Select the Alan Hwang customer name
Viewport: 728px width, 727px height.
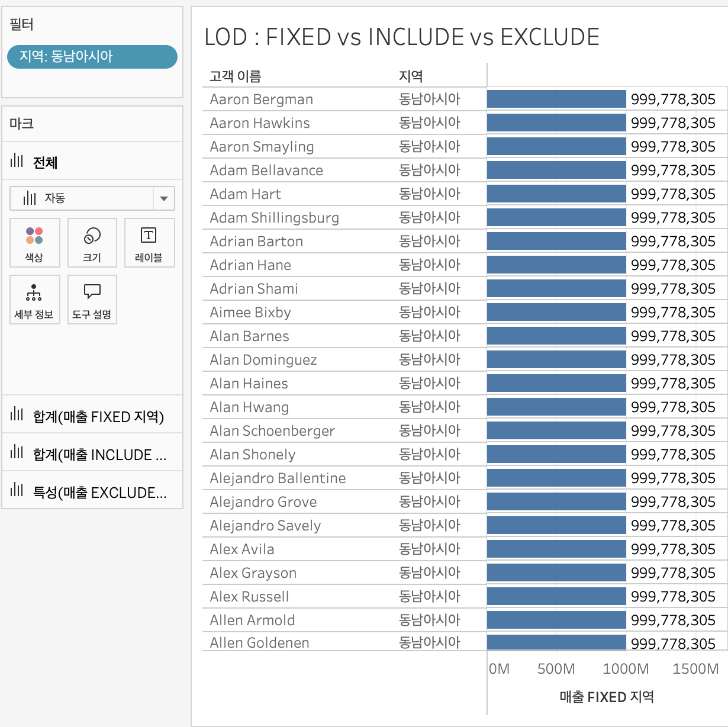point(249,407)
